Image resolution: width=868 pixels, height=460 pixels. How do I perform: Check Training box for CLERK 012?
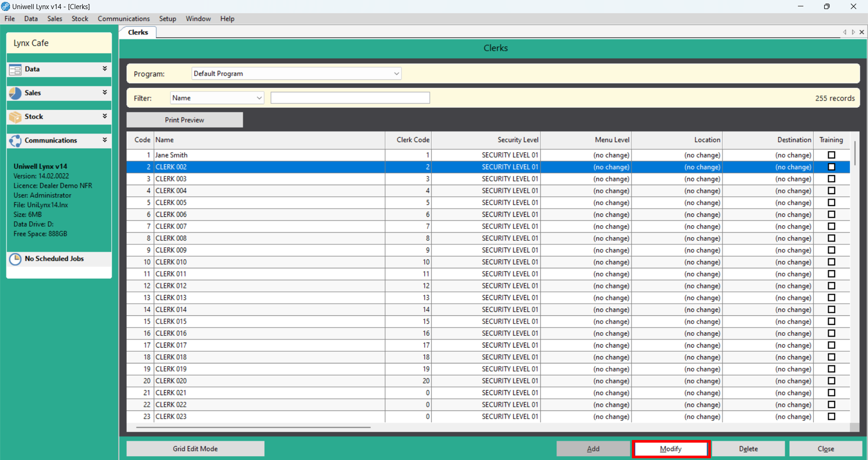[831, 286]
